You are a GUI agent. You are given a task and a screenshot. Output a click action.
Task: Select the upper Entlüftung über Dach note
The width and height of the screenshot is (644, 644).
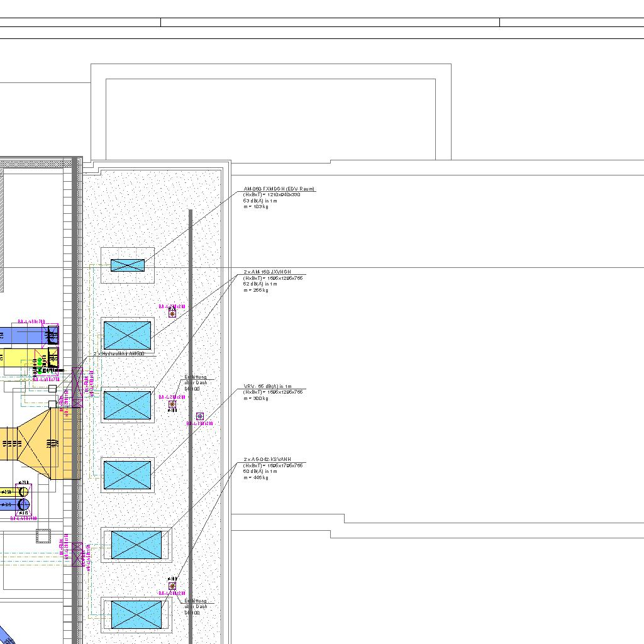(x=196, y=383)
